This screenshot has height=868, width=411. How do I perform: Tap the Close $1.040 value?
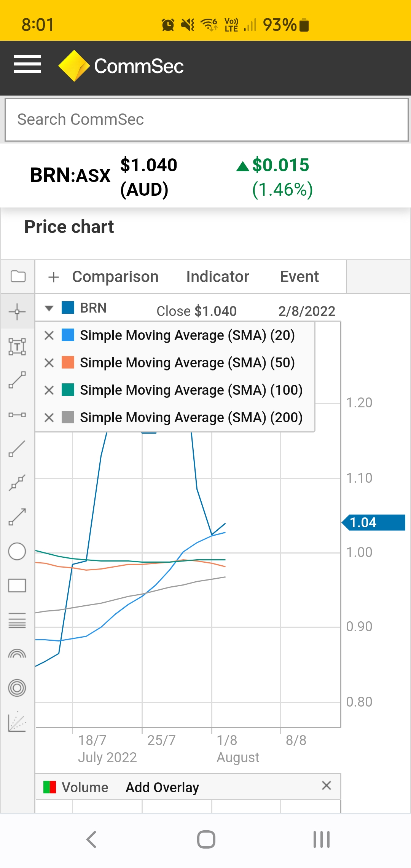[196, 311]
